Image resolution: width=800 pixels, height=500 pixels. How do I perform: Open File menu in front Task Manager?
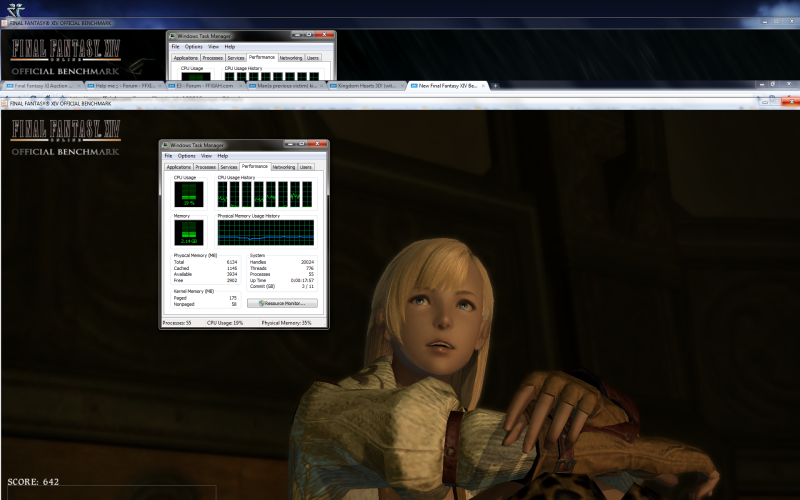[168, 156]
